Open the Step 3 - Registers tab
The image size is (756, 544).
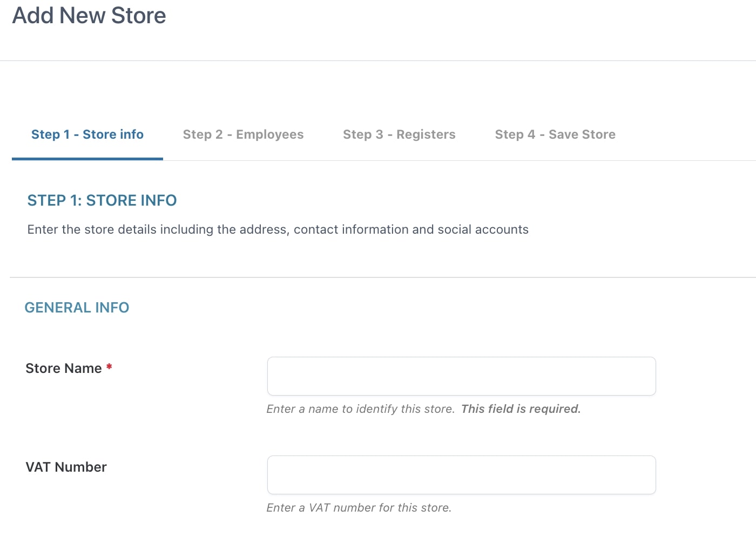399,134
